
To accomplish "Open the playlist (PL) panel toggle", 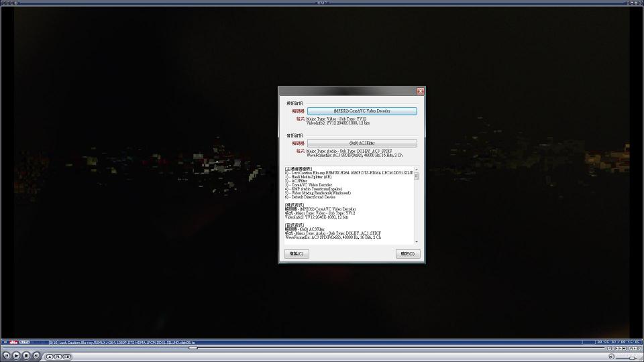I will [x=58, y=357].
